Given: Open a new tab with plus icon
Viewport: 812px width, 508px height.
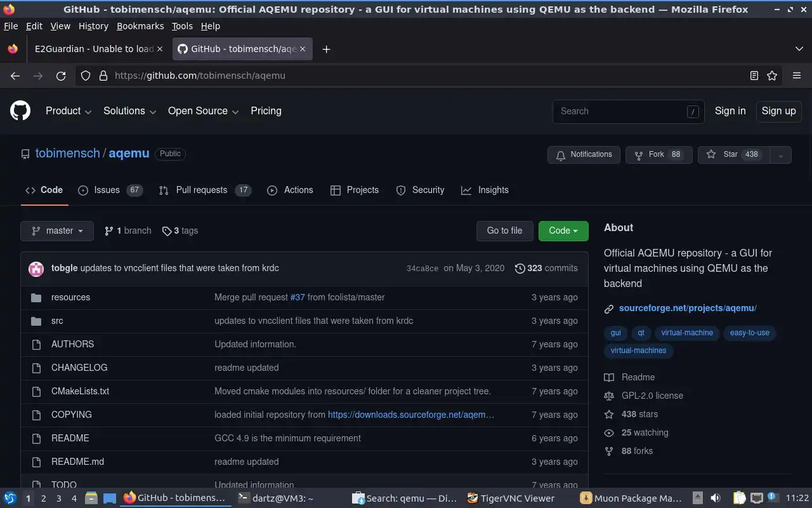Looking at the screenshot, I should pos(326,49).
